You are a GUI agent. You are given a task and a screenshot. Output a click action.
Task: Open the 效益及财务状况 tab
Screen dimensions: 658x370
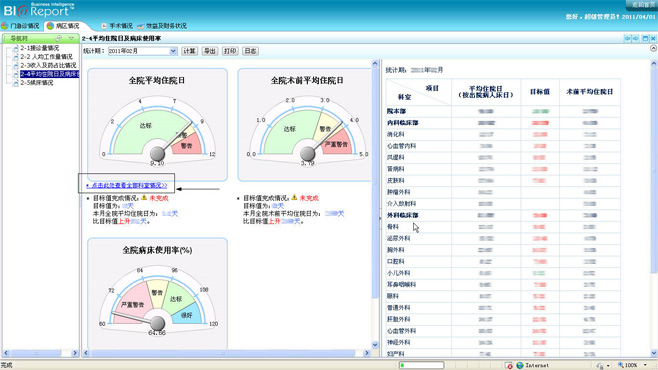point(162,26)
